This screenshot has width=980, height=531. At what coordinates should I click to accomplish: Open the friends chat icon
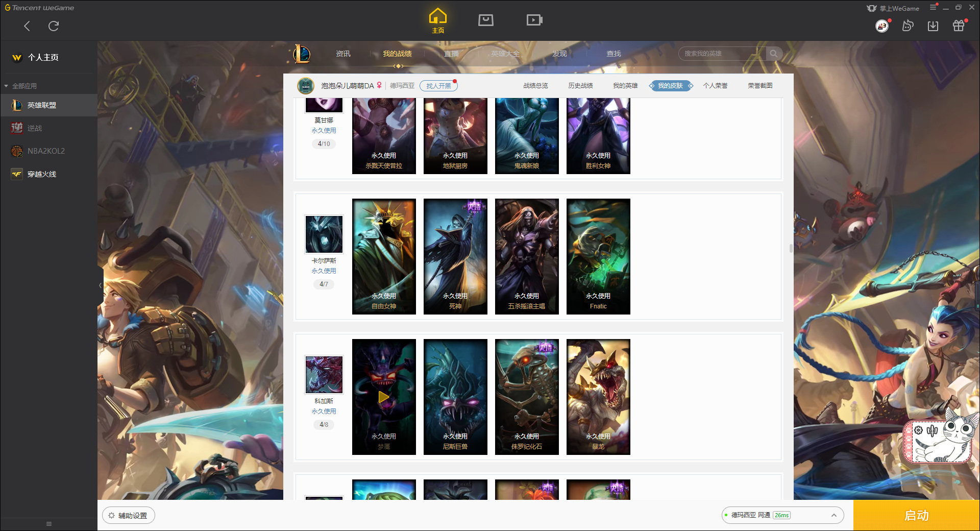(908, 26)
